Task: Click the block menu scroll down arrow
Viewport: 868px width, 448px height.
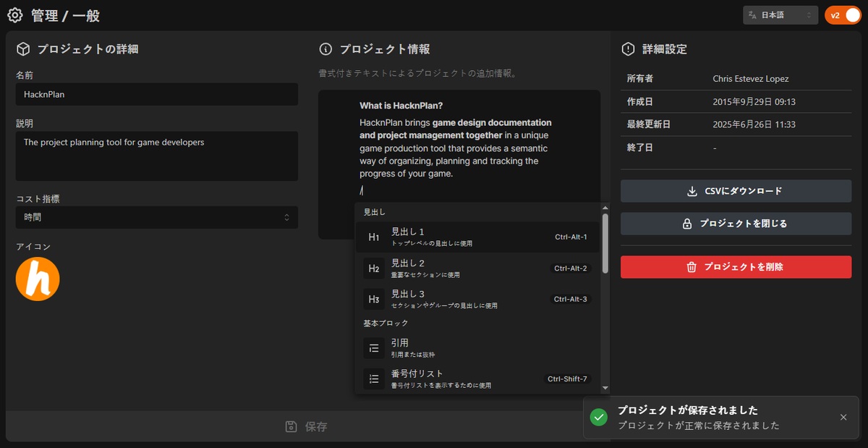Action: pyautogui.click(x=605, y=389)
